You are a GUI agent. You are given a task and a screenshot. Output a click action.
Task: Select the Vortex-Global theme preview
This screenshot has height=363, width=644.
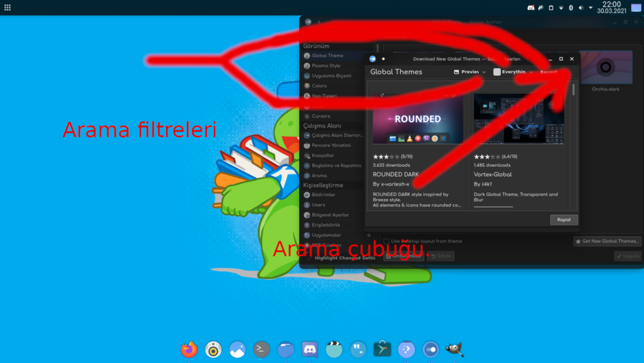click(519, 119)
